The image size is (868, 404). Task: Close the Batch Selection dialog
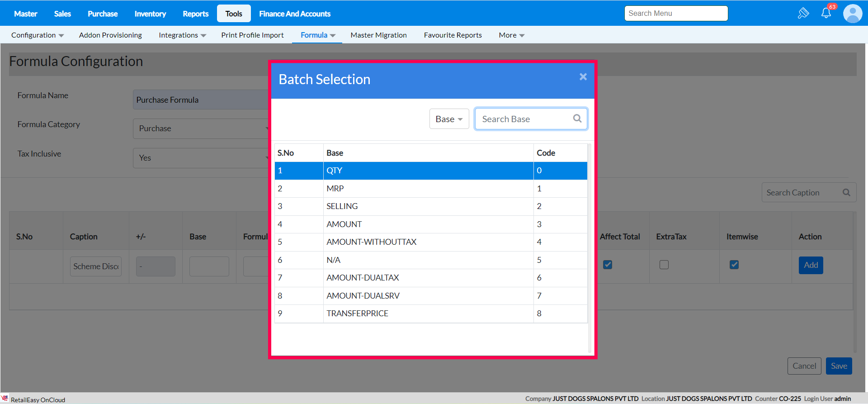(583, 77)
